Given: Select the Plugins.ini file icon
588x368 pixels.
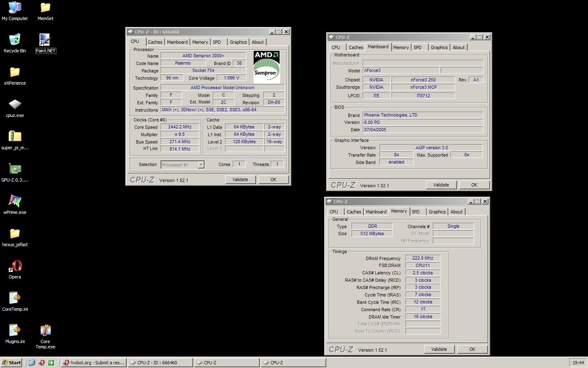Looking at the screenshot, I should pyautogui.click(x=15, y=331).
